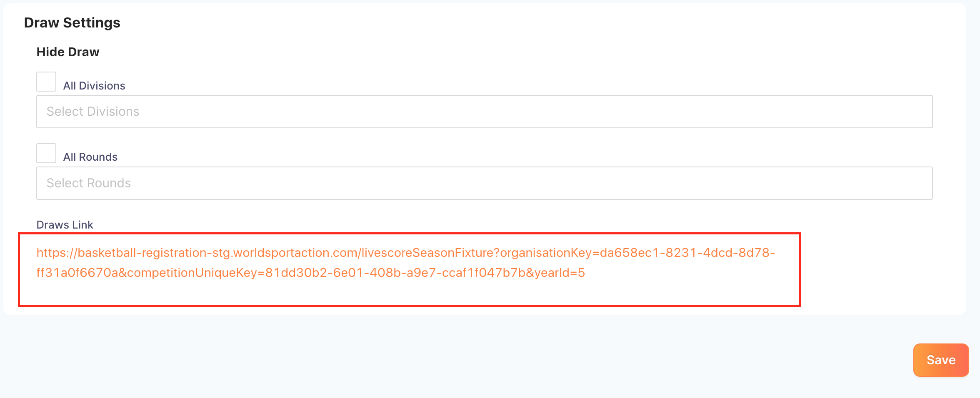
Task: Click the Draws Link label
Action: click(x=65, y=225)
